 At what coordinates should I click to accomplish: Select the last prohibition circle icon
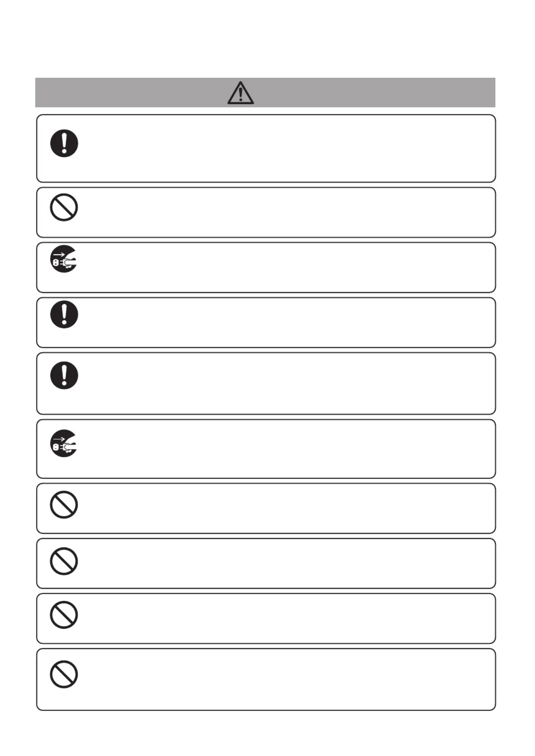64,674
